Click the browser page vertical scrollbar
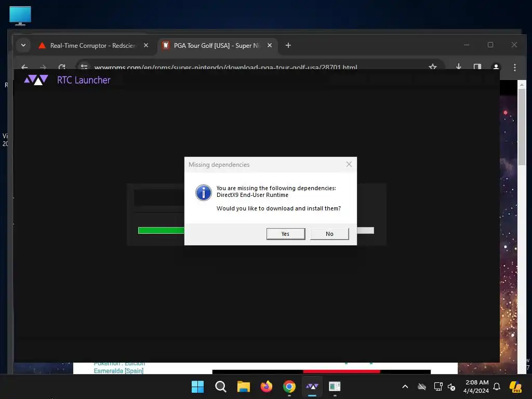This screenshot has height=399, width=532. tap(522, 127)
